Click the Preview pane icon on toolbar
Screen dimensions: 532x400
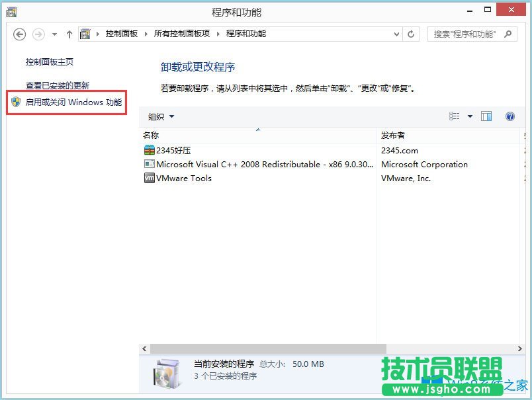pos(486,116)
